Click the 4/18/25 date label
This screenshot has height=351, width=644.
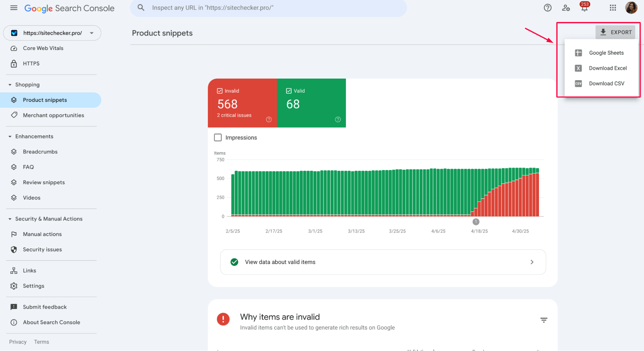coord(479,231)
